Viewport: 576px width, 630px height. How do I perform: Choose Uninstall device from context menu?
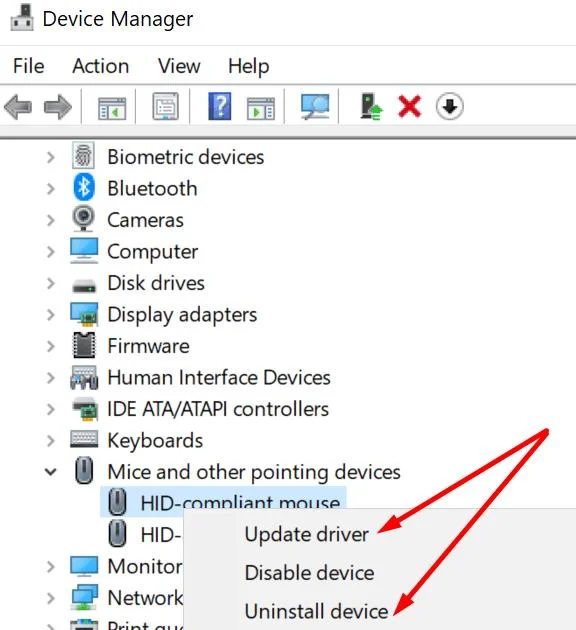[x=316, y=611]
